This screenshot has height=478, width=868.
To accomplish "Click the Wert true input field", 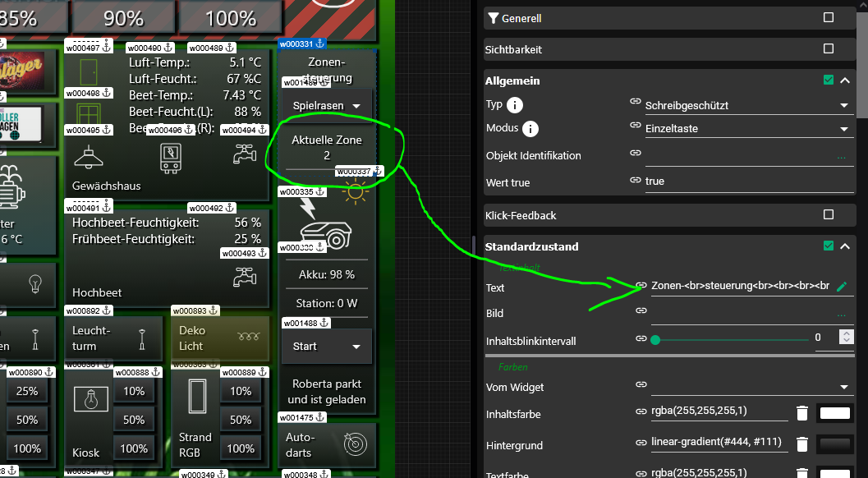I will click(749, 182).
